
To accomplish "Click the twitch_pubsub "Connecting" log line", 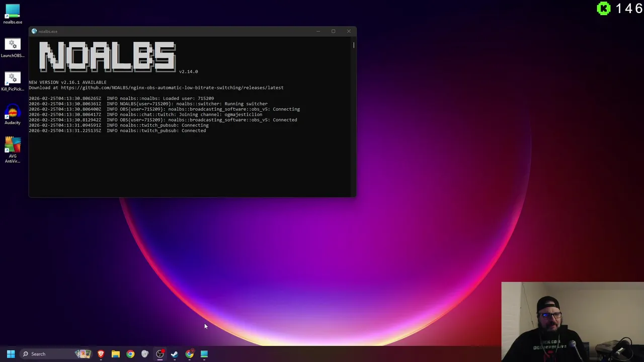I will coord(118,125).
